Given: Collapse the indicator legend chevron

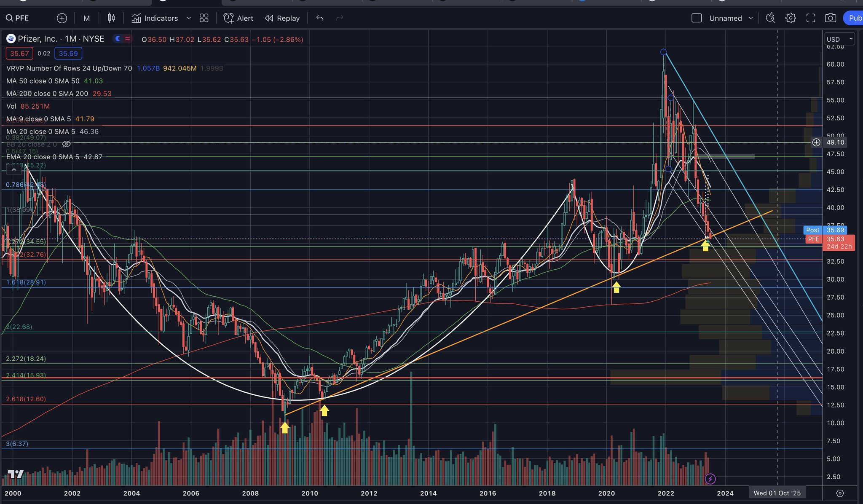Looking at the screenshot, I should (x=14, y=169).
